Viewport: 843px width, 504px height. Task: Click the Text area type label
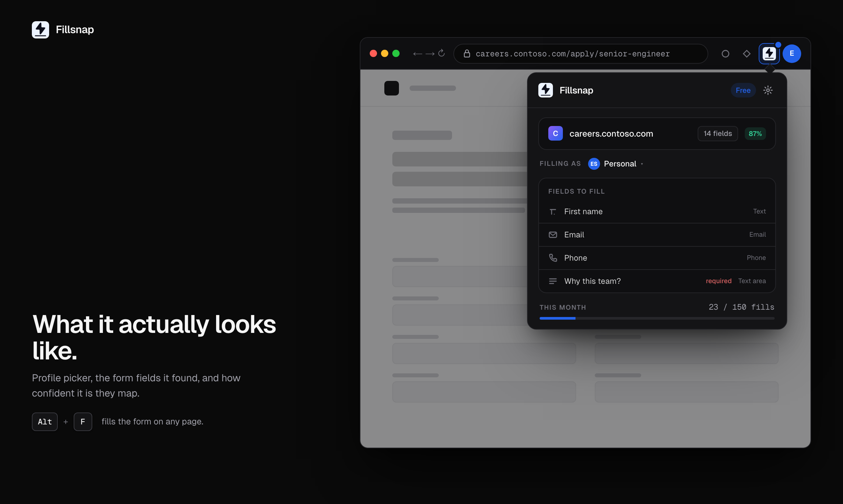point(752,281)
